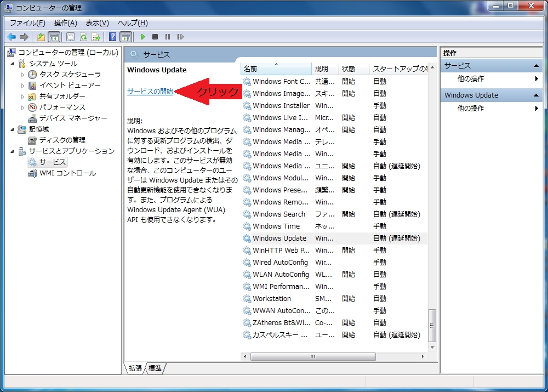Screen dimensions: 548x392
Task: Click the vertical scrollbar down arrow
Action: pyautogui.click(x=432, y=347)
